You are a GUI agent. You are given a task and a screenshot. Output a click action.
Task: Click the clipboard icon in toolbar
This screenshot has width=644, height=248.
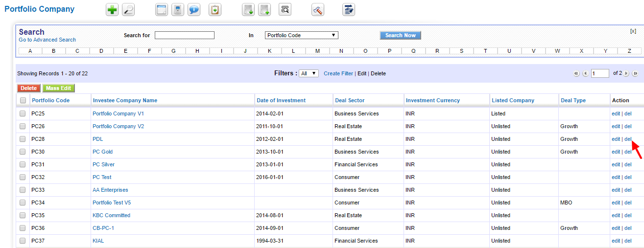[x=215, y=10]
